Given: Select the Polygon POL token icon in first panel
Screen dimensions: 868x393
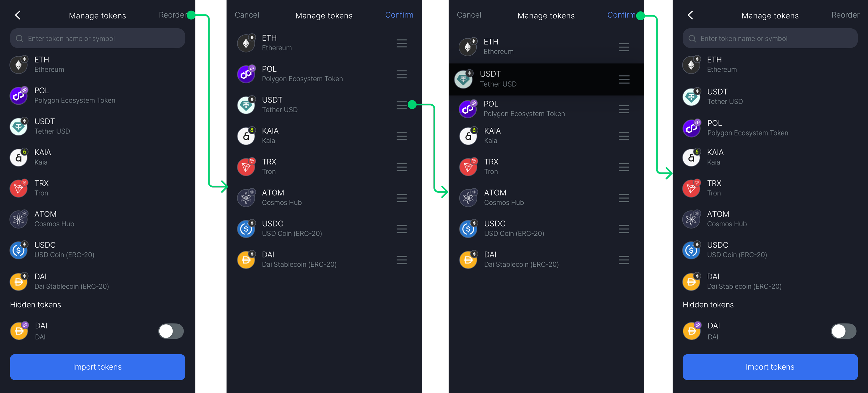Looking at the screenshot, I should 18,96.
